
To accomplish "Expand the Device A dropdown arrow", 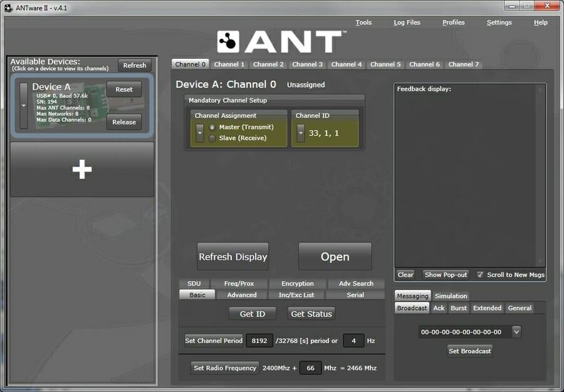I will pyautogui.click(x=24, y=105).
